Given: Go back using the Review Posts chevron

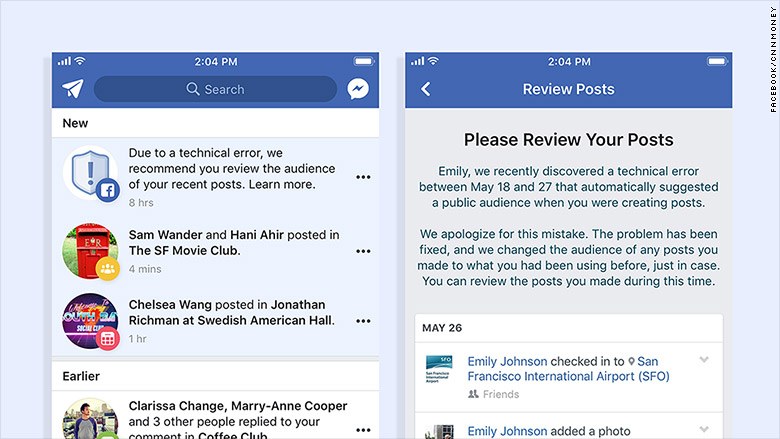Looking at the screenshot, I should coord(425,89).
